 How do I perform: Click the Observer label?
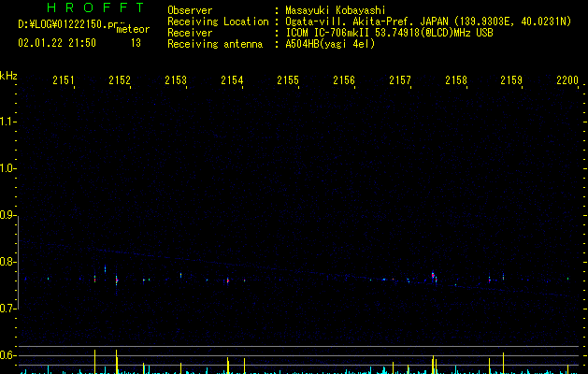(x=190, y=10)
